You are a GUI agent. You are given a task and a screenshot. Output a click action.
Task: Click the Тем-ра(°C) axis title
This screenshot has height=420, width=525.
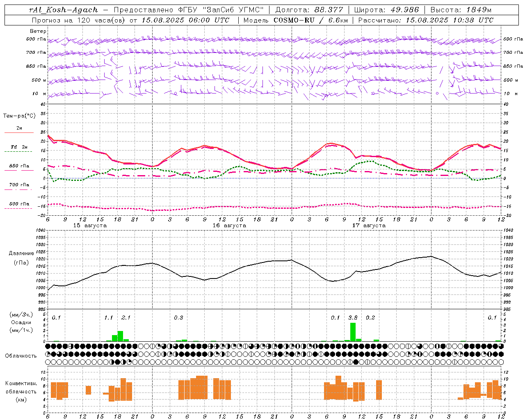(19, 116)
